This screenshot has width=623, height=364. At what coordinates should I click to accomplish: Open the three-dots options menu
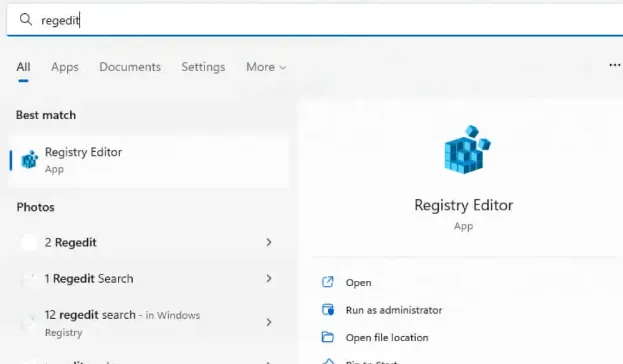615,65
